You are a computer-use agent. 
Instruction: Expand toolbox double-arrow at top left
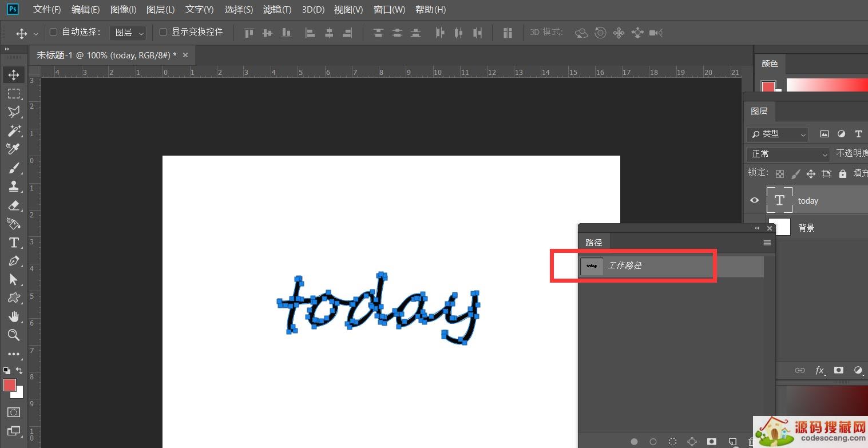coord(7,49)
